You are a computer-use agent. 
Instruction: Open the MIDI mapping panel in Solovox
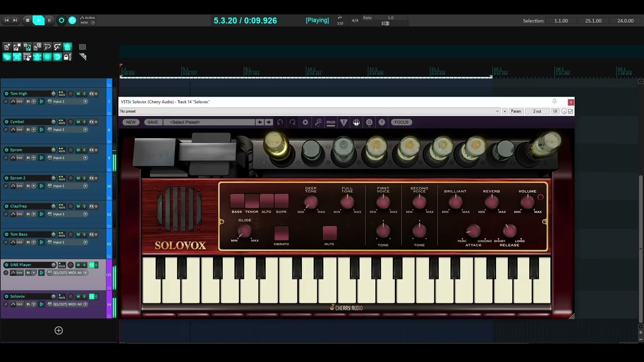331,122
